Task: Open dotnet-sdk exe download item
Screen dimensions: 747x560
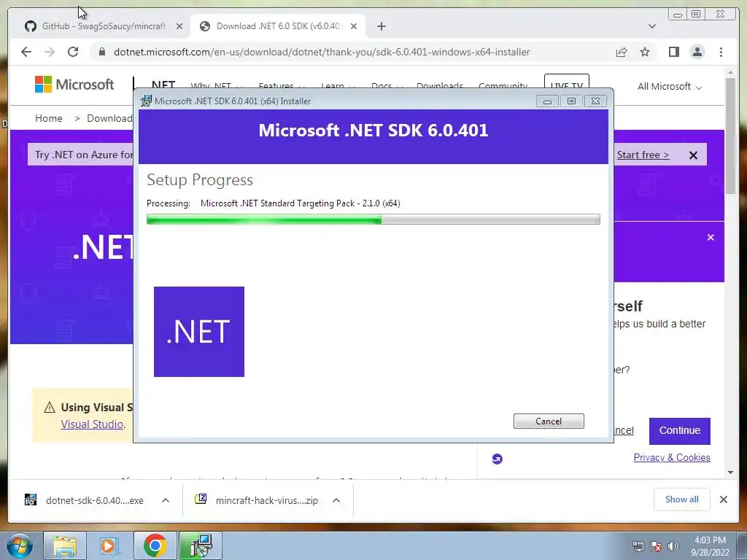Action: coord(85,500)
